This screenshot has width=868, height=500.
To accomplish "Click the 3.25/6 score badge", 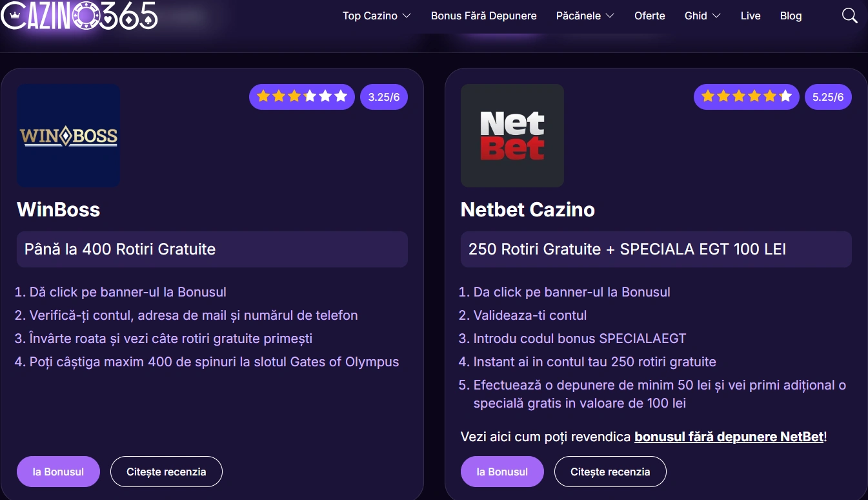I will 384,97.
